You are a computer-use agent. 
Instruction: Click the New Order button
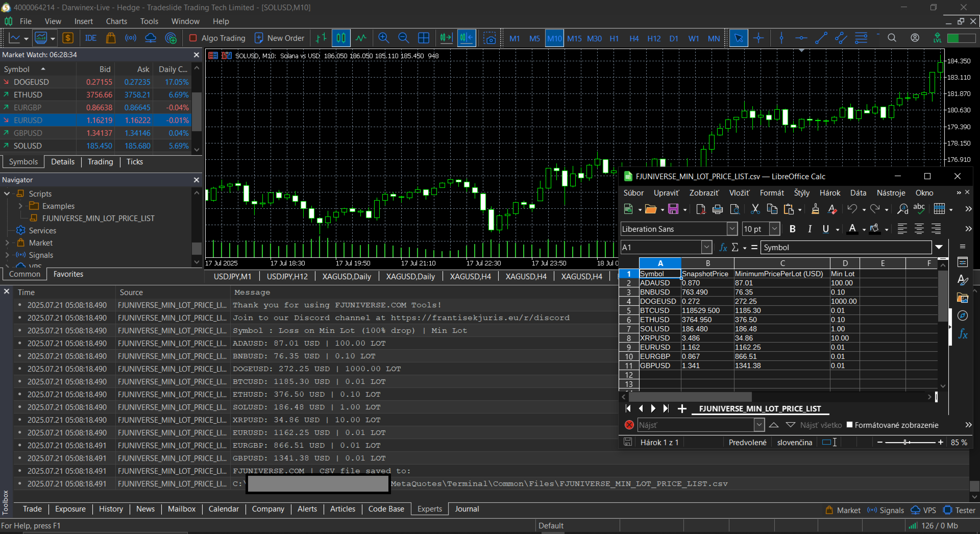(x=279, y=38)
